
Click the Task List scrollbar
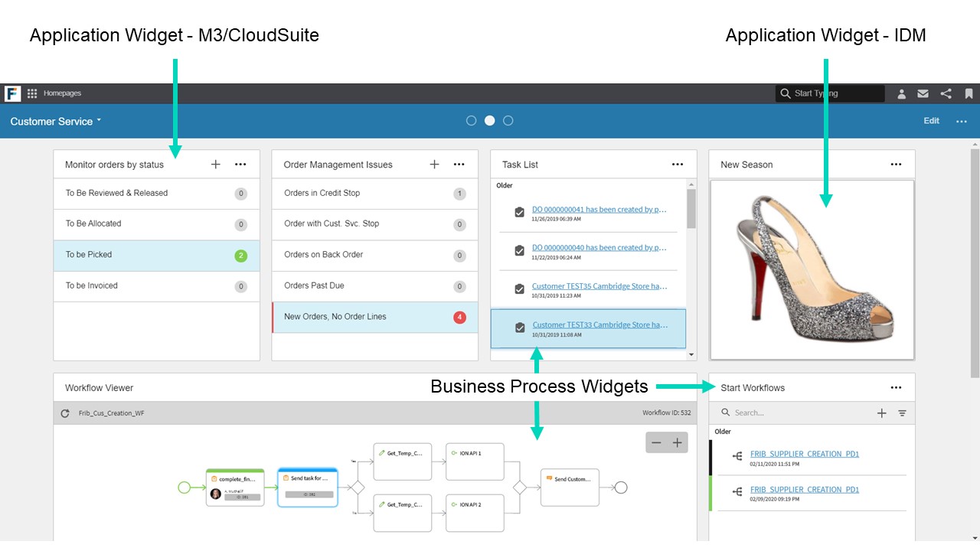pos(691,209)
